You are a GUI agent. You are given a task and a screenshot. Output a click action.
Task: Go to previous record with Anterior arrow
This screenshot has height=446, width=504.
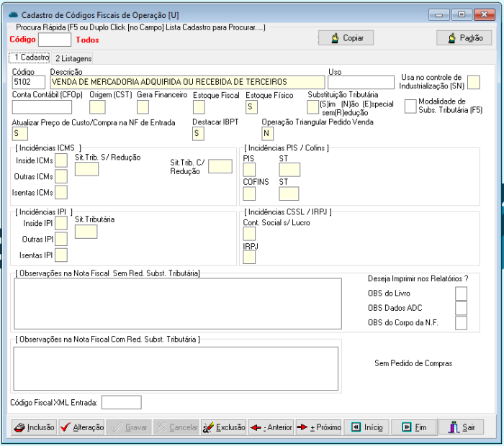[271, 427]
